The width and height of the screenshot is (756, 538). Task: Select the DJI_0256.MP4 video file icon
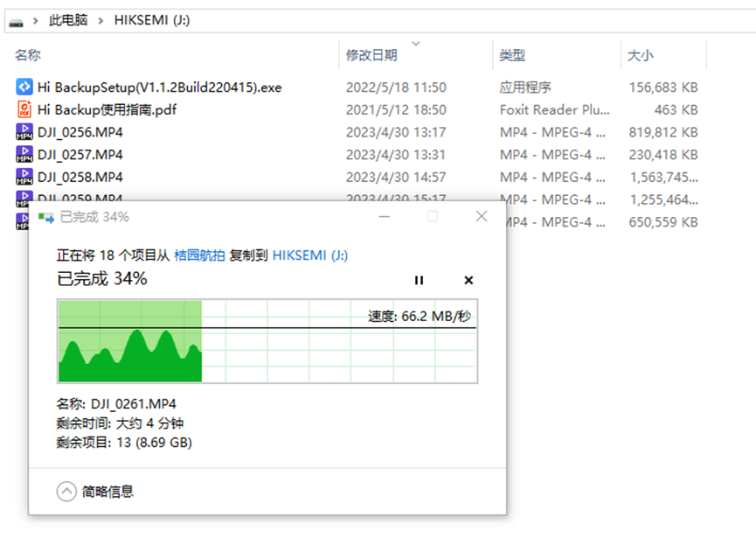(24, 133)
